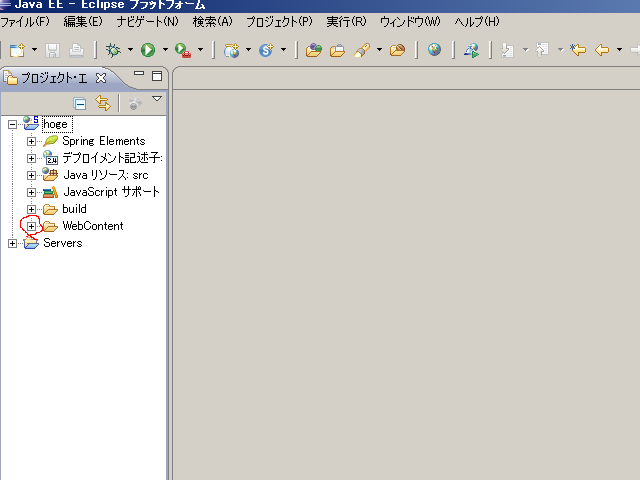This screenshot has height=480, width=640.
Task: Click the Open Type folder icon
Action: tap(313, 50)
